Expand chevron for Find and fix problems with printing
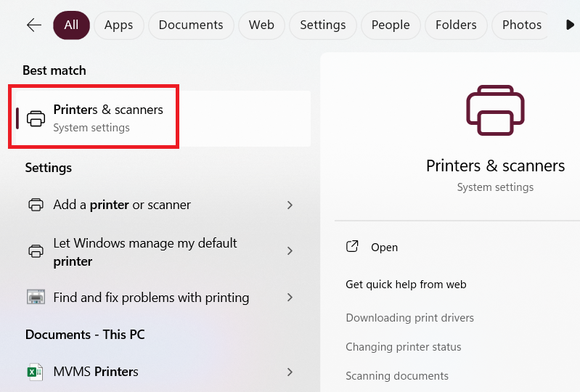This screenshot has width=580, height=392. (x=290, y=298)
